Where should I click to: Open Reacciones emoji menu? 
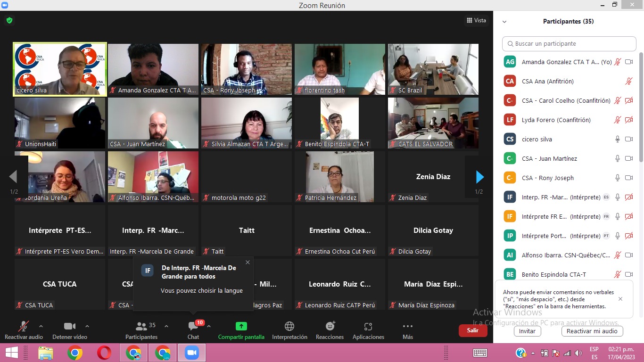330,327
